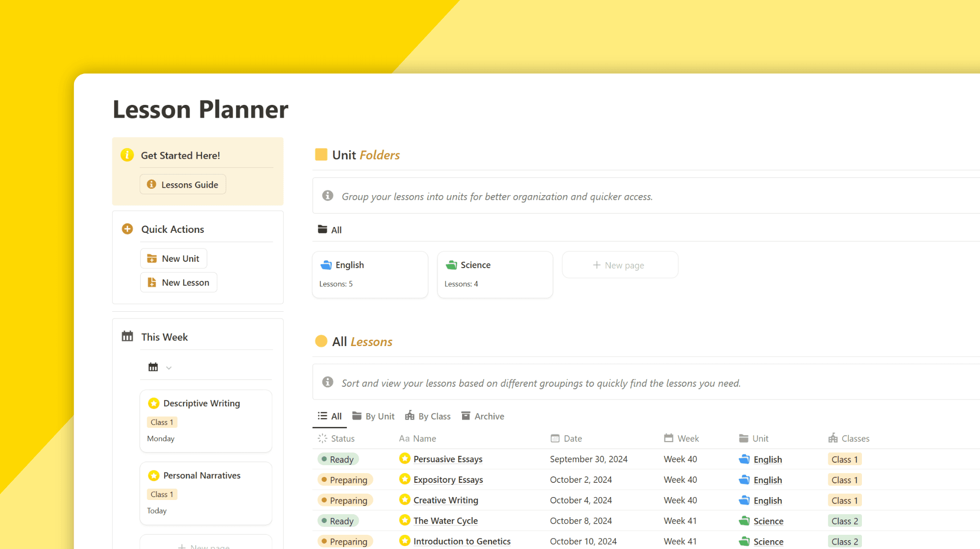This screenshot has height=549, width=980.
Task: Open the English unit folder card
Action: [370, 274]
